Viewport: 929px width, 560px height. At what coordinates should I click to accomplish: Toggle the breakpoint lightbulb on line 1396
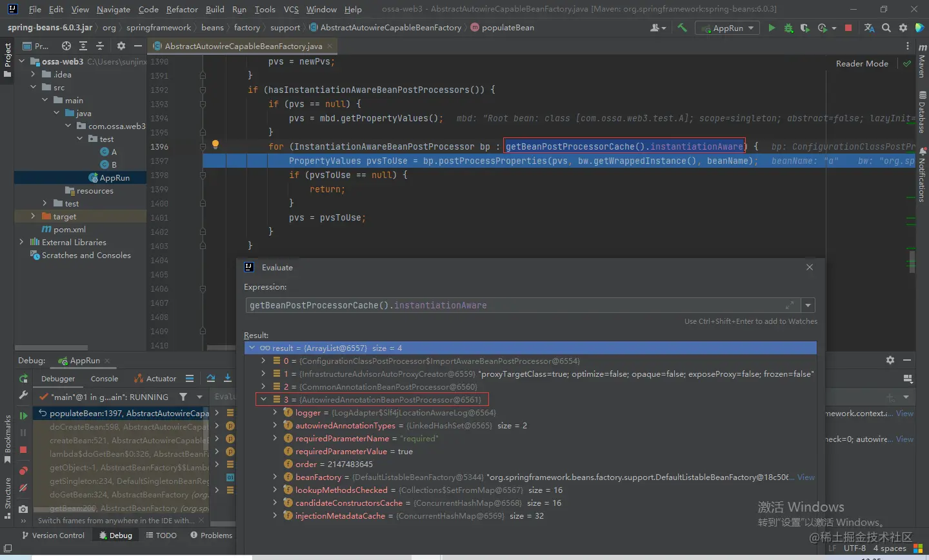click(x=215, y=145)
